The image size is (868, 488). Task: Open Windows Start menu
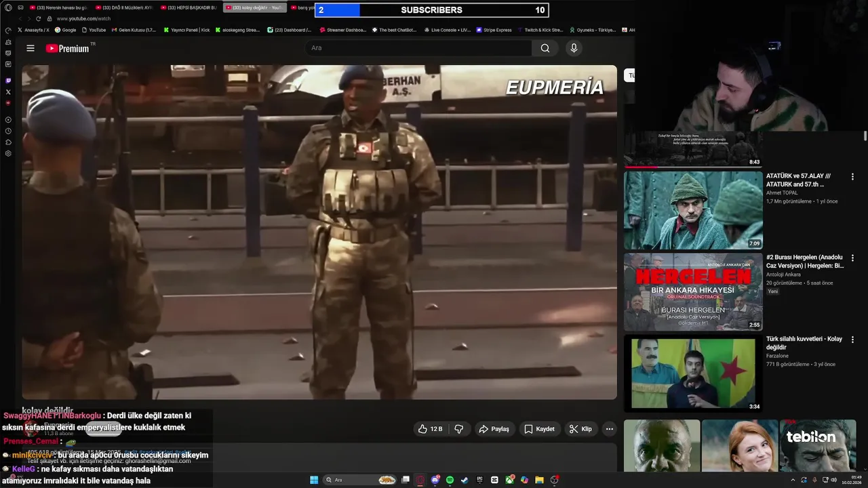point(314,480)
